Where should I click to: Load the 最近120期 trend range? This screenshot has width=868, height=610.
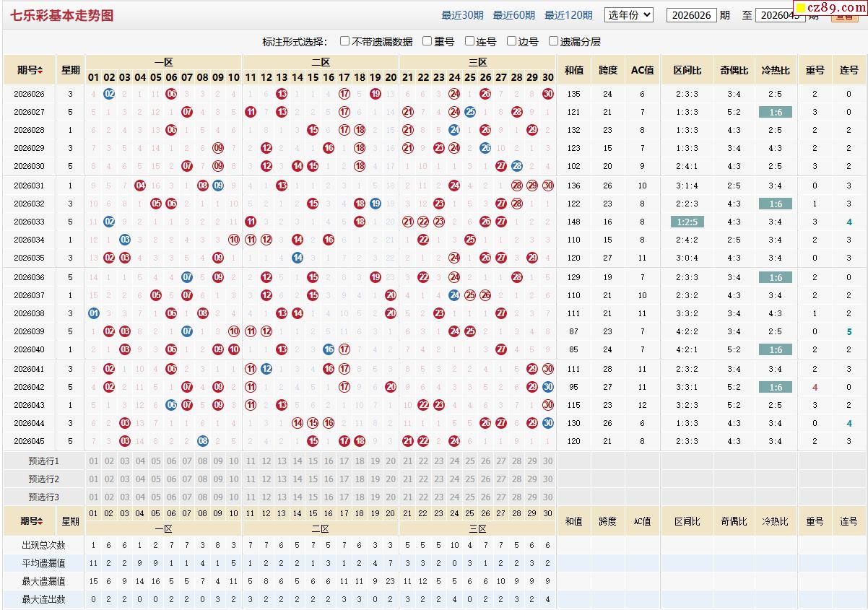[x=568, y=15]
